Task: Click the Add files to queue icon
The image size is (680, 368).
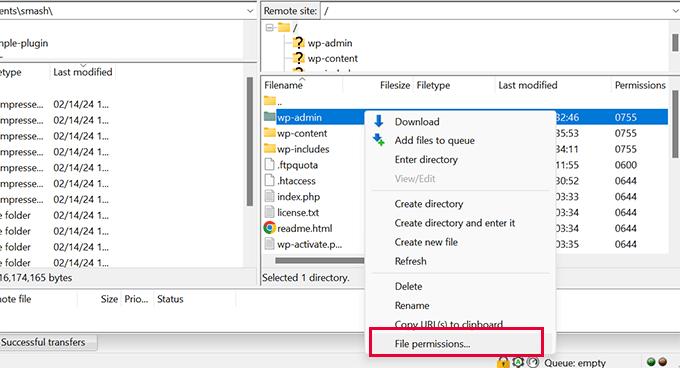Action: pos(379,140)
